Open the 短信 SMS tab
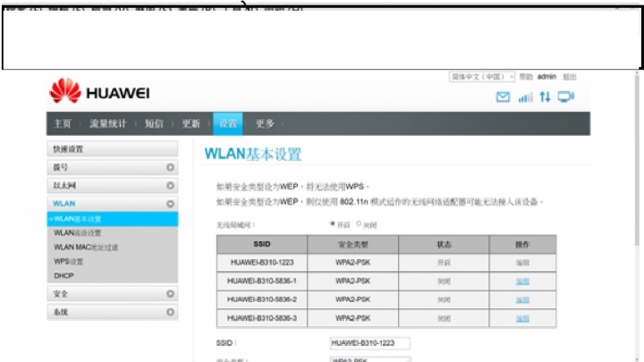 click(x=154, y=123)
